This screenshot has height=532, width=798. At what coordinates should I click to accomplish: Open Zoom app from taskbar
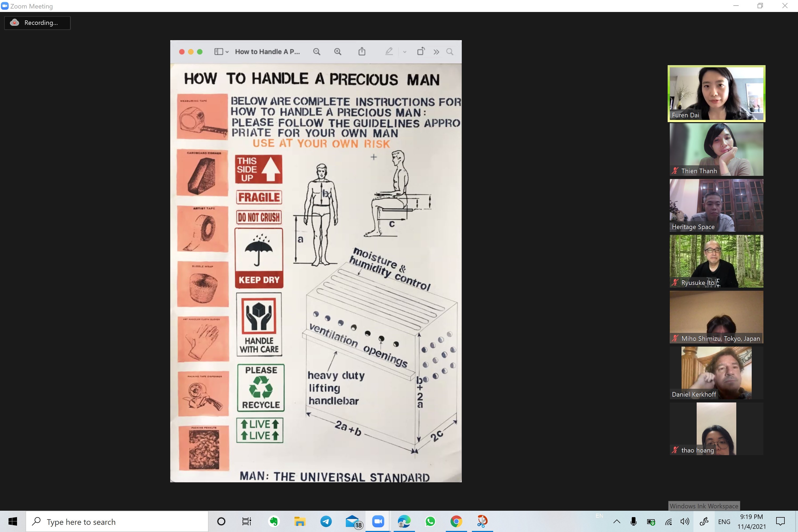(x=378, y=521)
